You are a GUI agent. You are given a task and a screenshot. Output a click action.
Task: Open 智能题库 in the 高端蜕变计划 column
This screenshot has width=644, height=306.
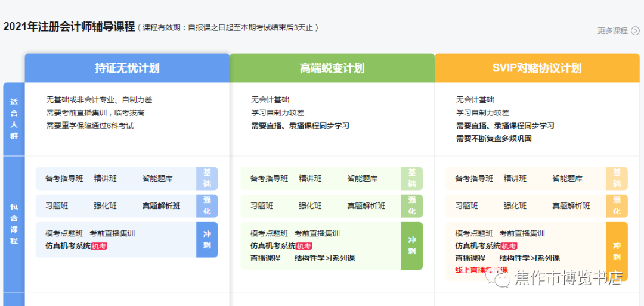[x=363, y=179]
